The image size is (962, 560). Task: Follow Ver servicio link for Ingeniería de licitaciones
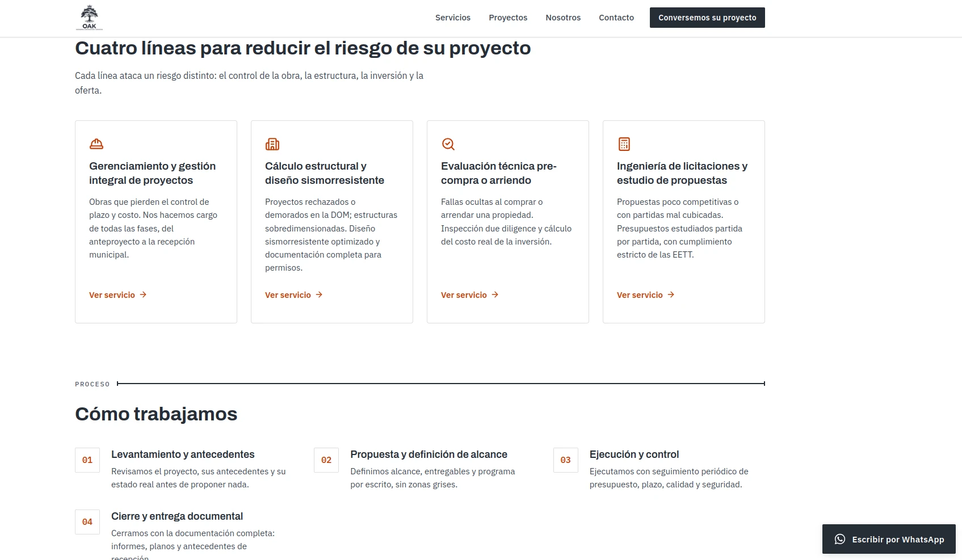click(x=646, y=295)
